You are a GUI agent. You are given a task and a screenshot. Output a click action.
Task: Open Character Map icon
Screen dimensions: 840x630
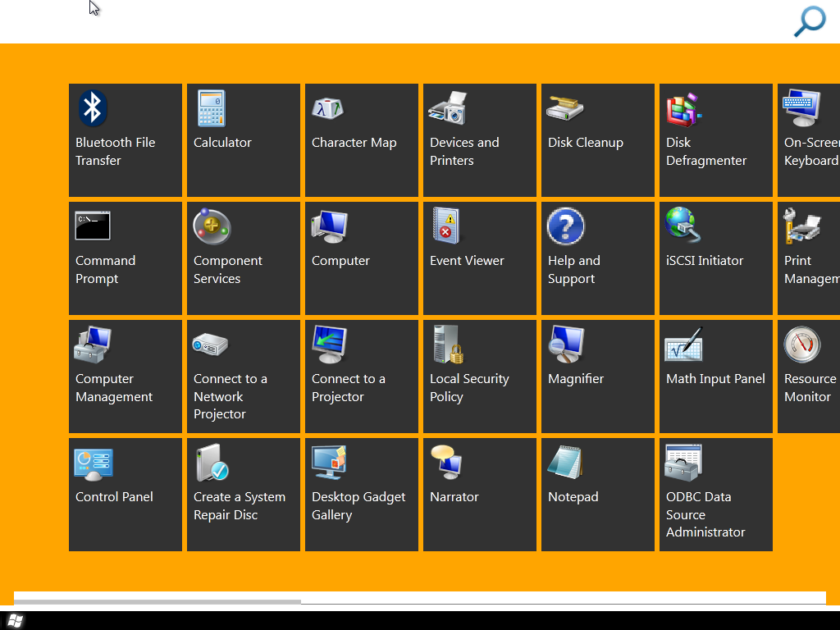click(x=328, y=108)
